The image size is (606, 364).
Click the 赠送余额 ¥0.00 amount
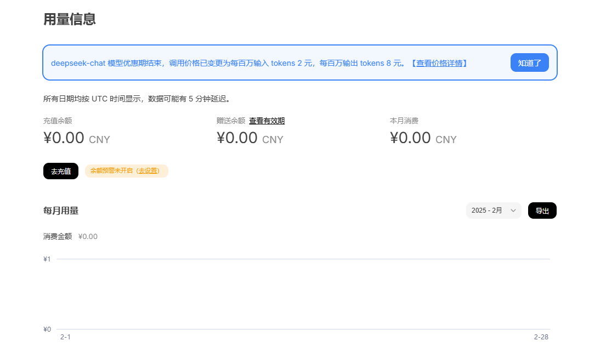pos(237,138)
